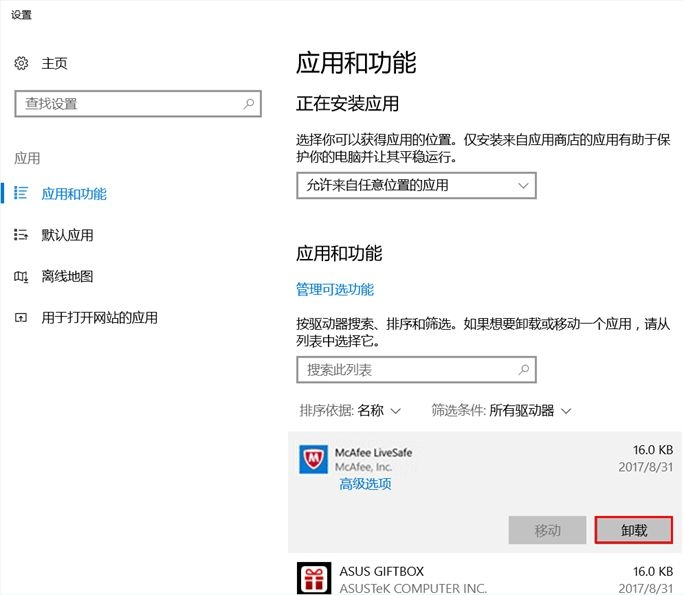
Task: Click the McAfee LiveSafe shield icon
Action: coord(313,459)
